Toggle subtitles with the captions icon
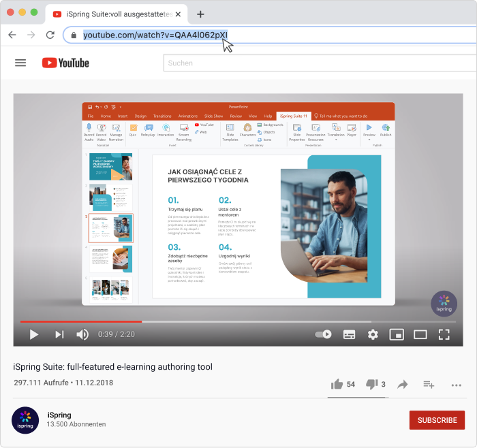 pyautogui.click(x=349, y=334)
